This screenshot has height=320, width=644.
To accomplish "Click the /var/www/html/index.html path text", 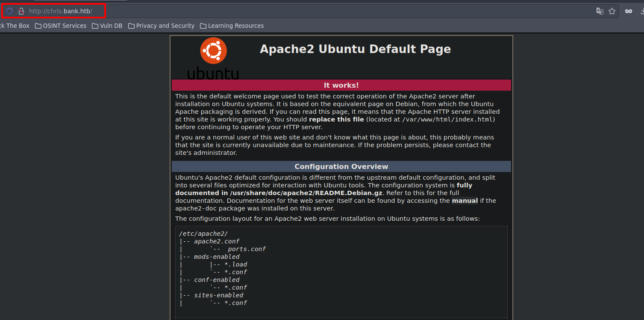I will 448,119.
